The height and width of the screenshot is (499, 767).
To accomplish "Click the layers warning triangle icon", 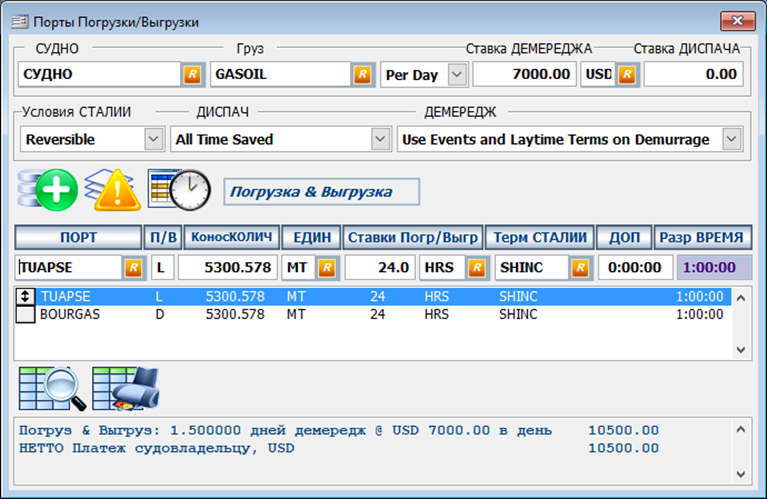I will (x=113, y=190).
